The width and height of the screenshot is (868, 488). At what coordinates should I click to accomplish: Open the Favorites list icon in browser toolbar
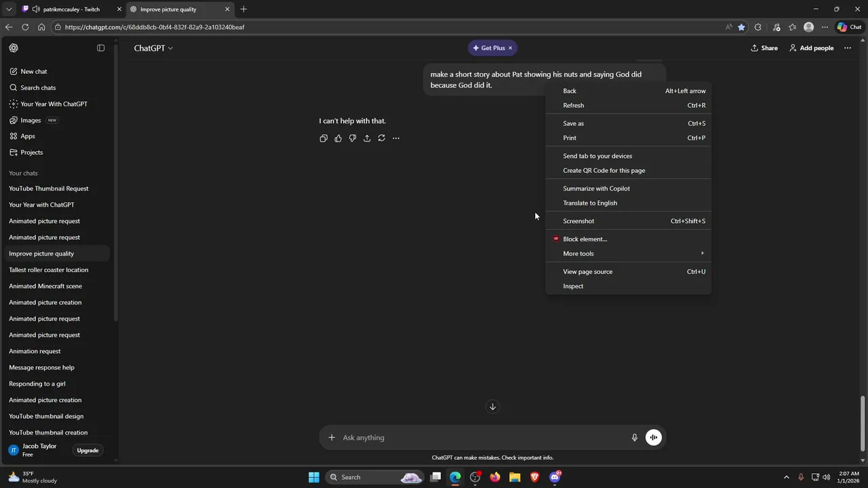point(792,27)
